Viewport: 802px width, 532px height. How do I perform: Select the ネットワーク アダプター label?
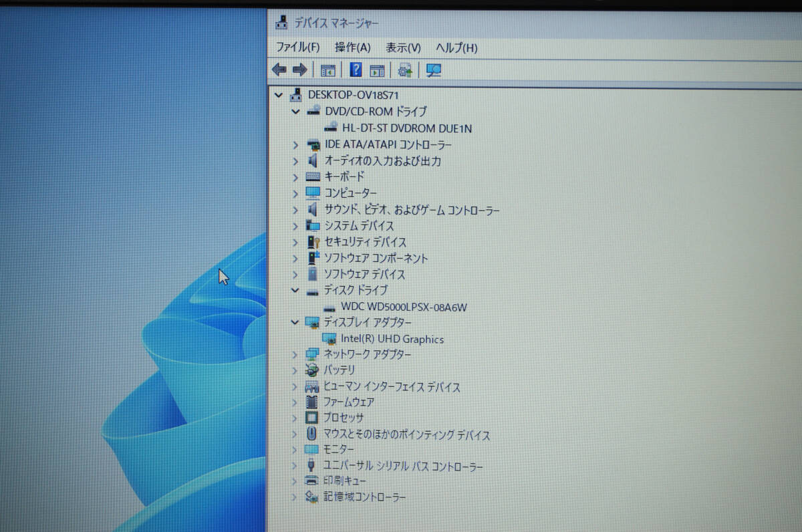(x=368, y=354)
